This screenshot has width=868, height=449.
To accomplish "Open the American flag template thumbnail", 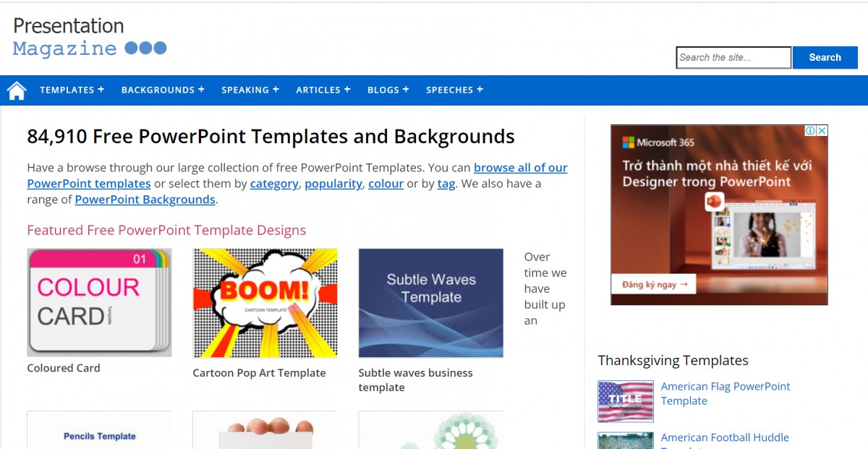I will click(x=626, y=401).
